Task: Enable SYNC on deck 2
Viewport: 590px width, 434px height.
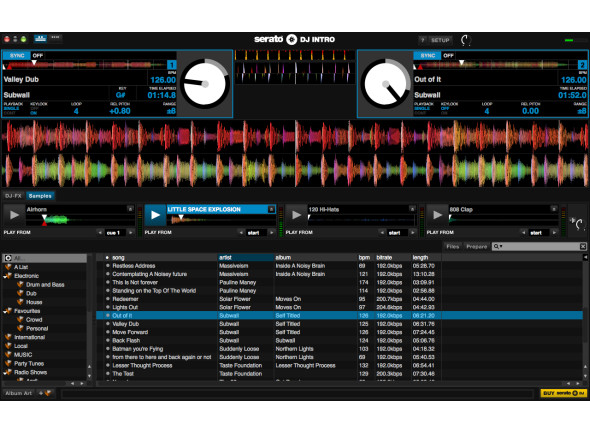Action: (427, 55)
